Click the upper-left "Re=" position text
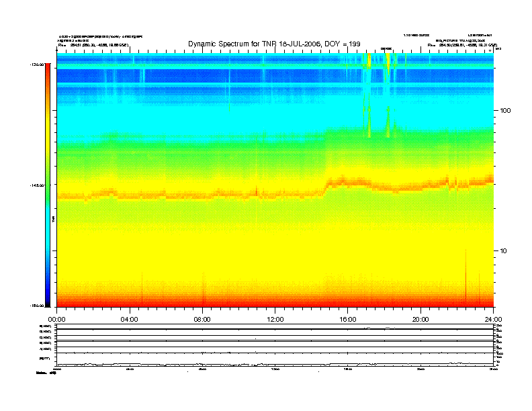 93,45
